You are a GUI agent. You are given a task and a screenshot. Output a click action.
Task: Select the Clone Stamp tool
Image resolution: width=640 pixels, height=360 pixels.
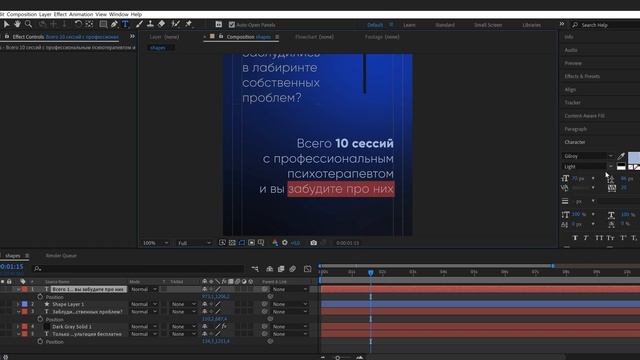(150, 24)
